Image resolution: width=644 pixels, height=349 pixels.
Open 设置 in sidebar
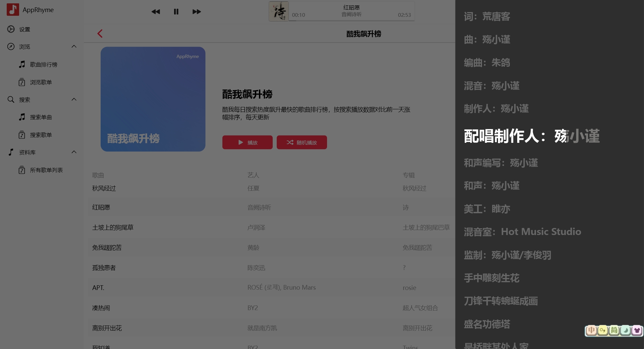(24, 29)
